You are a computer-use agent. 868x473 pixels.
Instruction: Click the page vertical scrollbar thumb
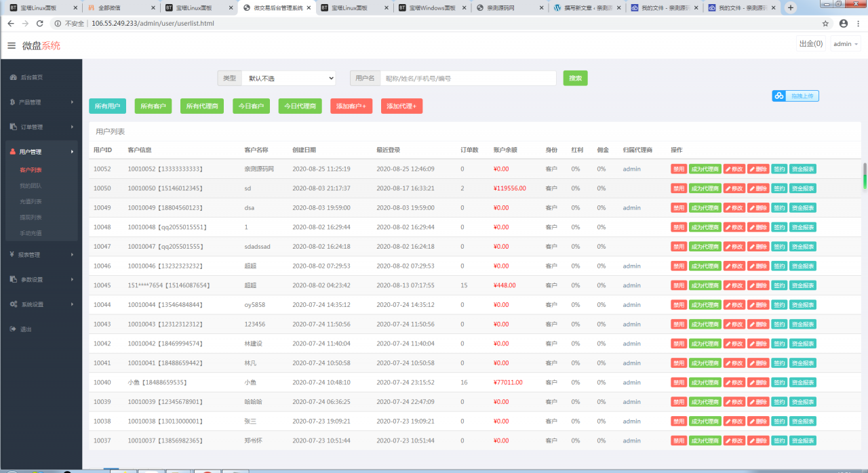pos(865,175)
